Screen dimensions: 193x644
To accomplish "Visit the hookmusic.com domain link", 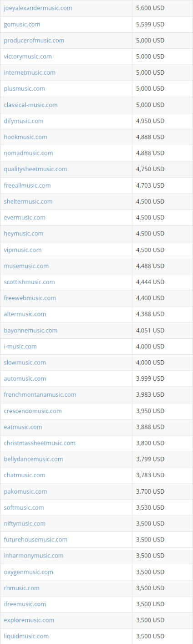I will [25, 137].
